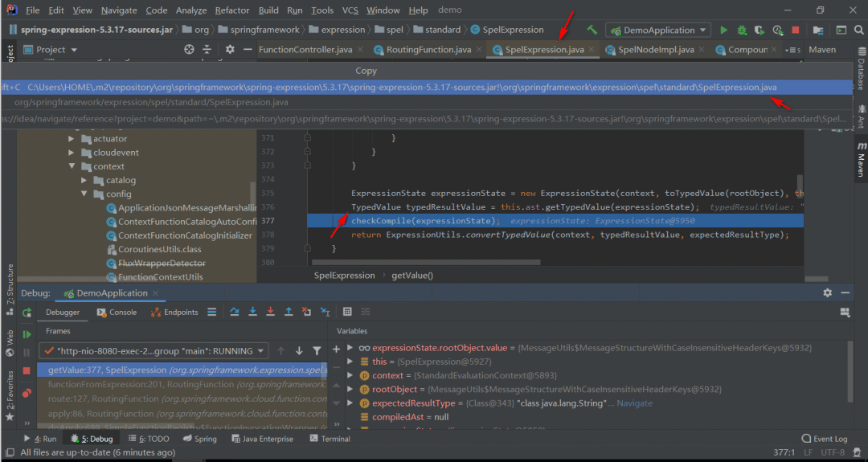Build project with the hammer icon
The width and height of the screenshot is (868, 462).
click(x=592, y=30)
